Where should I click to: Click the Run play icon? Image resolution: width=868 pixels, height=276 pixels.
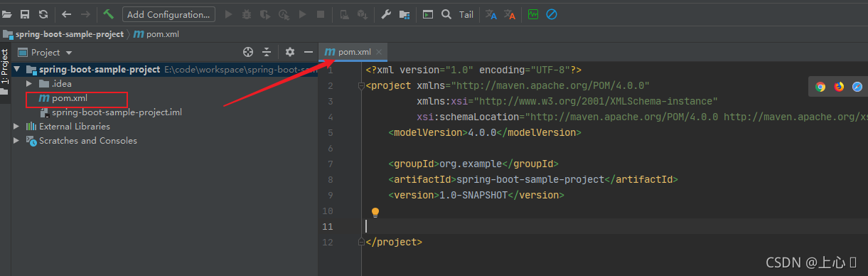(228, 14)
